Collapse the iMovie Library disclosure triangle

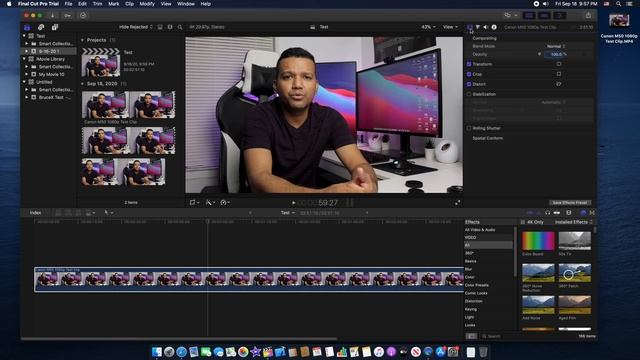click(x=24, y=59)
